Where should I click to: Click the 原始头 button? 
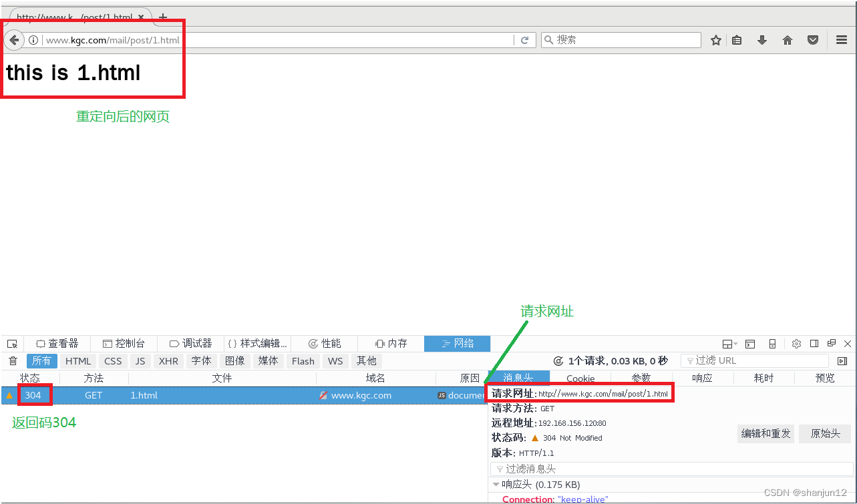pos(824,433)
